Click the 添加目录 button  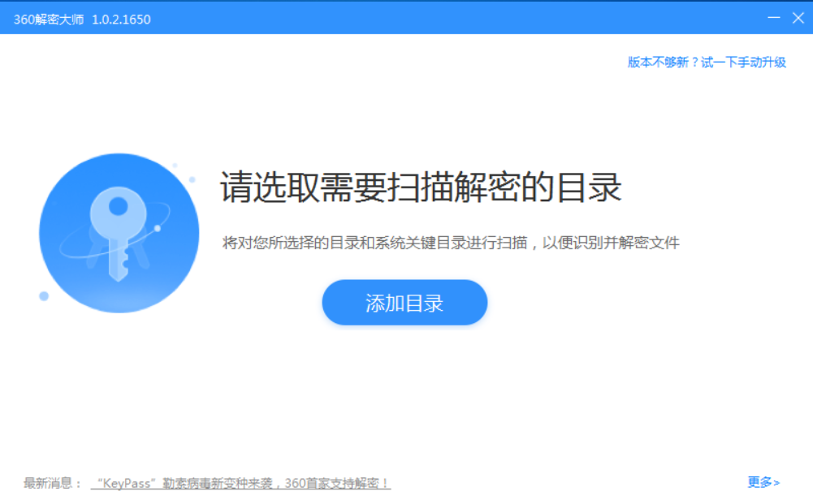[x=404, y=303]
